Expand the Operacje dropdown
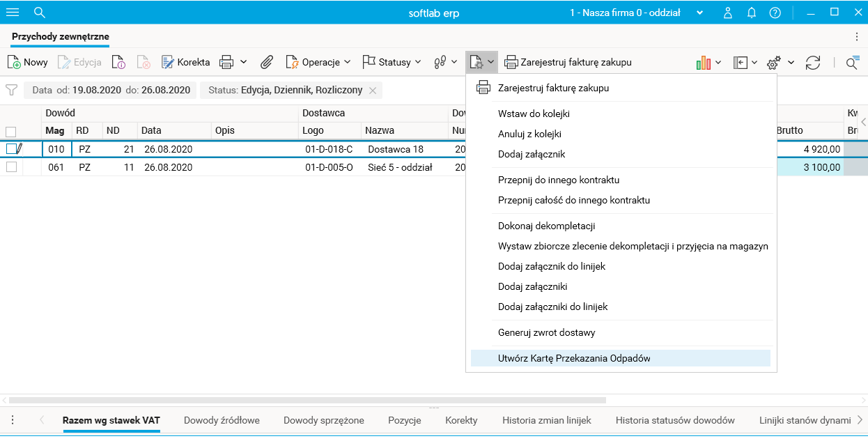Viewport: 868px width, 441px height. (318, 63)
